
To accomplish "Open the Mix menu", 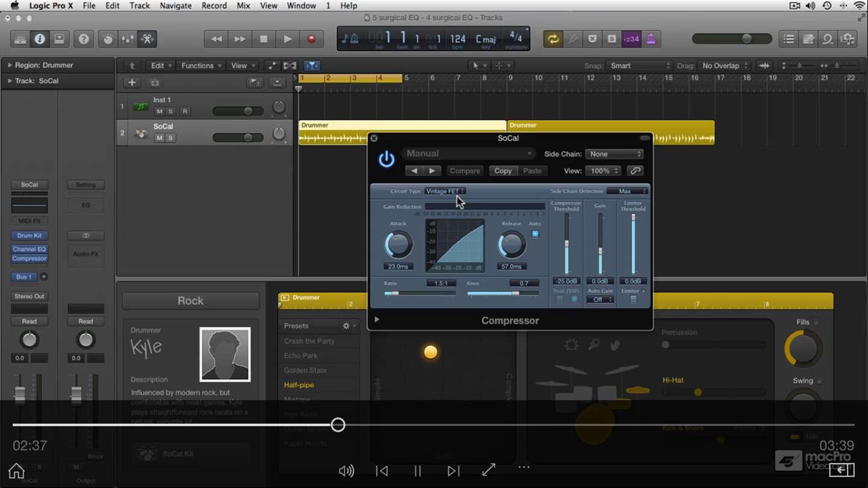I will [x=243, y=5].
